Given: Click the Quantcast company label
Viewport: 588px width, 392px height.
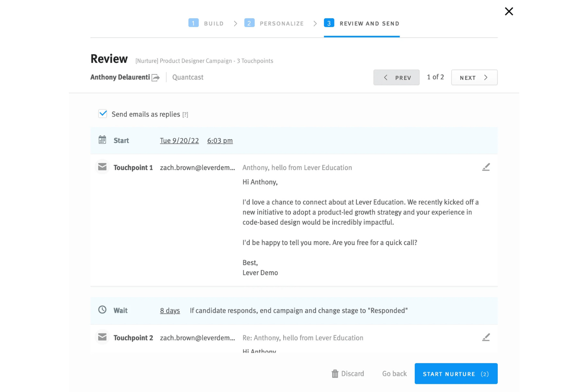Looking at the screenshot, I should coord(188,77).
